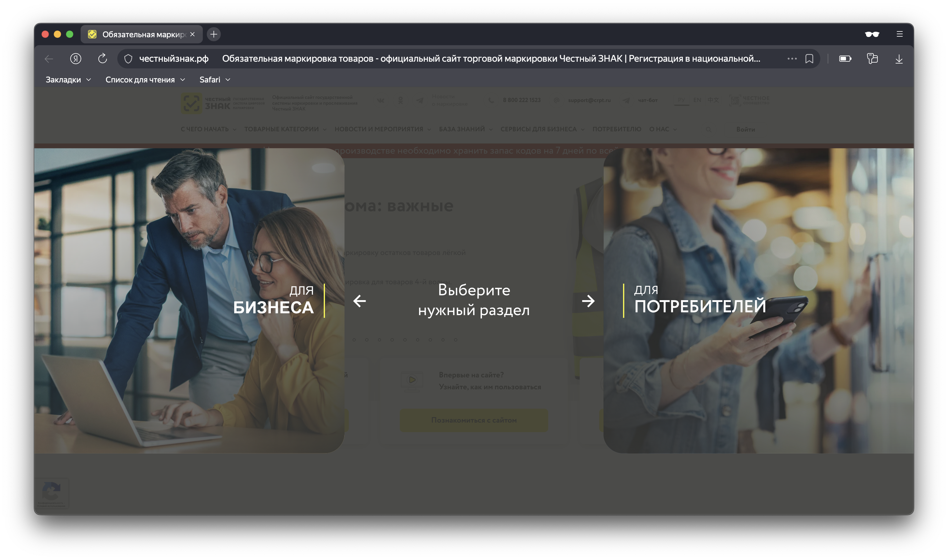This screenshot has width=948, height=560.
Task: Choose the ДЛЯ БИЗНЕСА section
Action: click(x=273, y=301)
